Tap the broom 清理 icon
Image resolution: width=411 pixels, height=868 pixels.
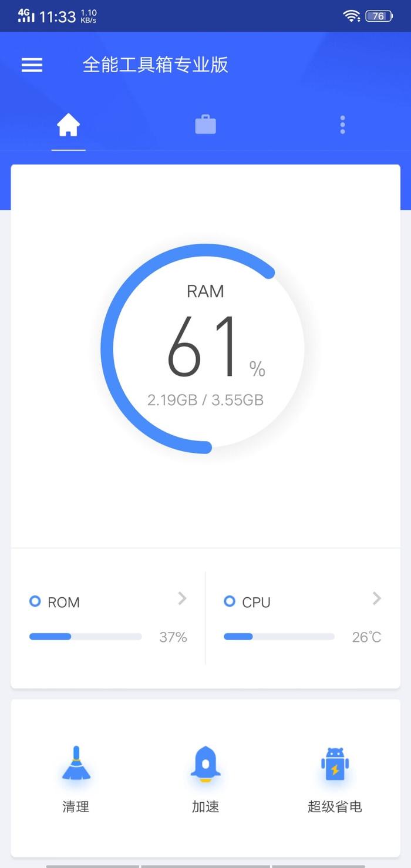point(76,763)
